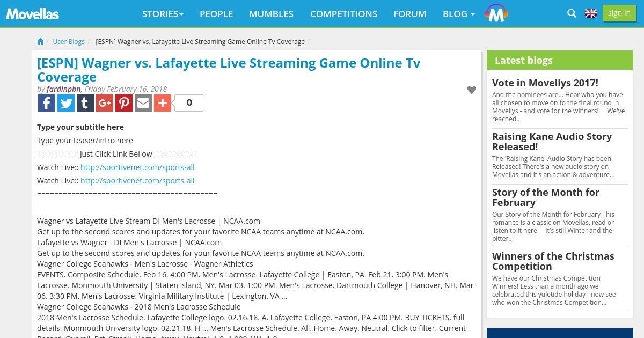Share on Tumblr
Viewport: 644px width, 338px height.
tap(85, 103)
